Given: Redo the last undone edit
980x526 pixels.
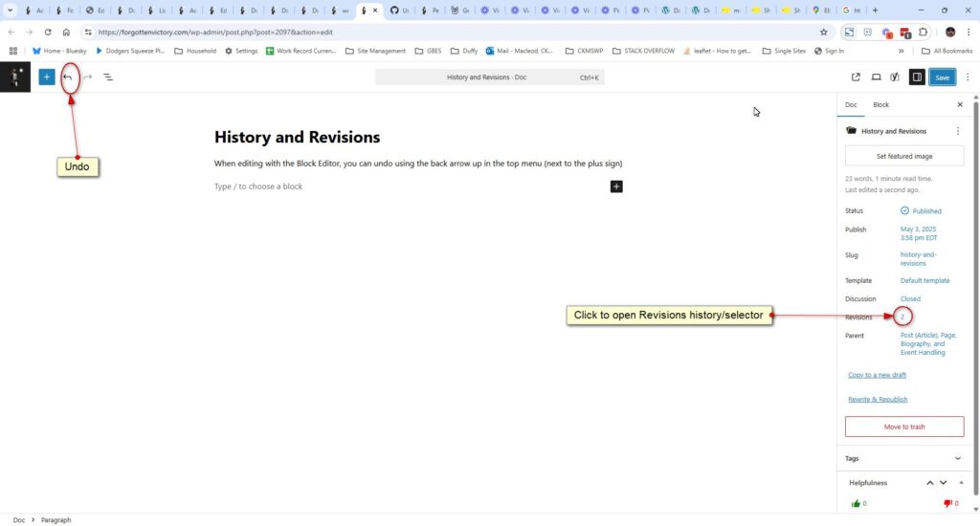Looking at the screenshot, I should [87, 77].
